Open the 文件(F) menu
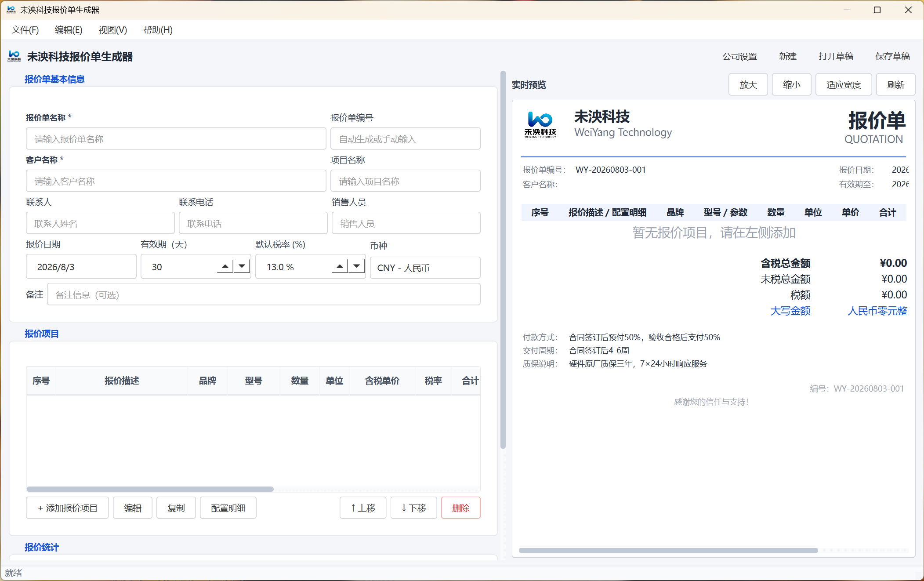 25,30
